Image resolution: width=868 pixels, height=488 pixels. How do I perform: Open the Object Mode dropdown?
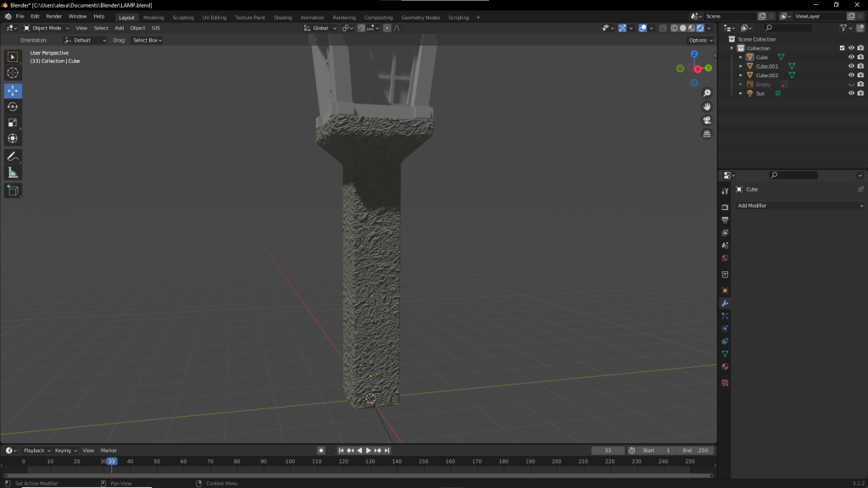[x=47, y=28]
